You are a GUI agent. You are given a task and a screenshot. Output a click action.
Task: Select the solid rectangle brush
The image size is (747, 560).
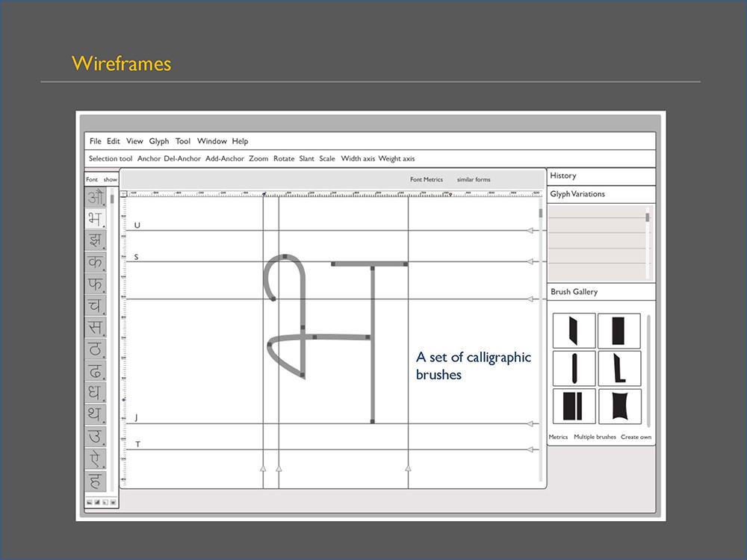coord(619,331)
